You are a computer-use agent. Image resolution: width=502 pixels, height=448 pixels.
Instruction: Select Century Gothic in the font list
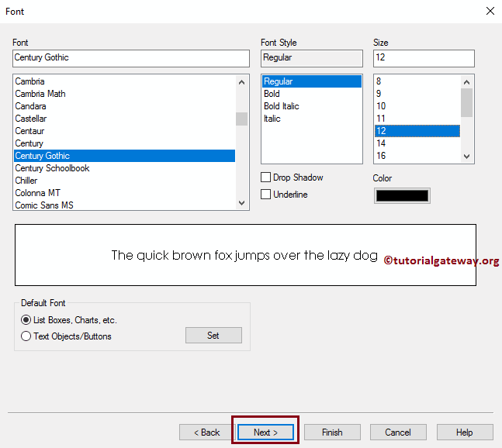[125, 156]
